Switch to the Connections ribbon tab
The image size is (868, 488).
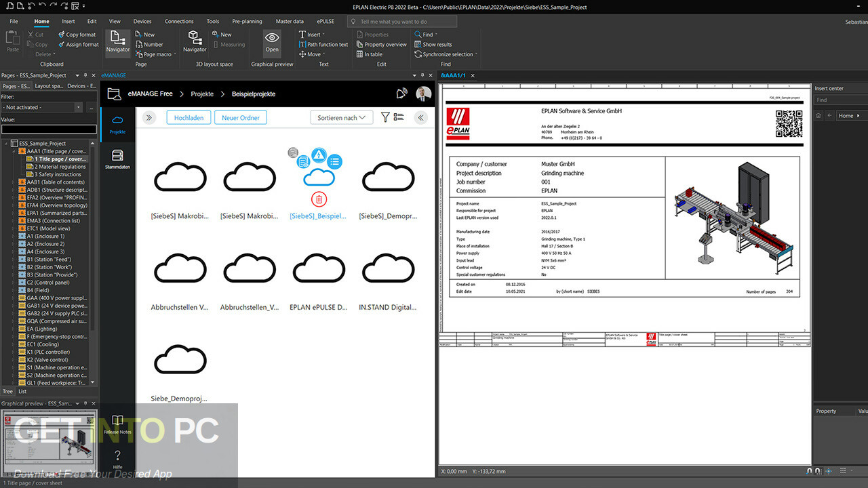coord(179,22)
